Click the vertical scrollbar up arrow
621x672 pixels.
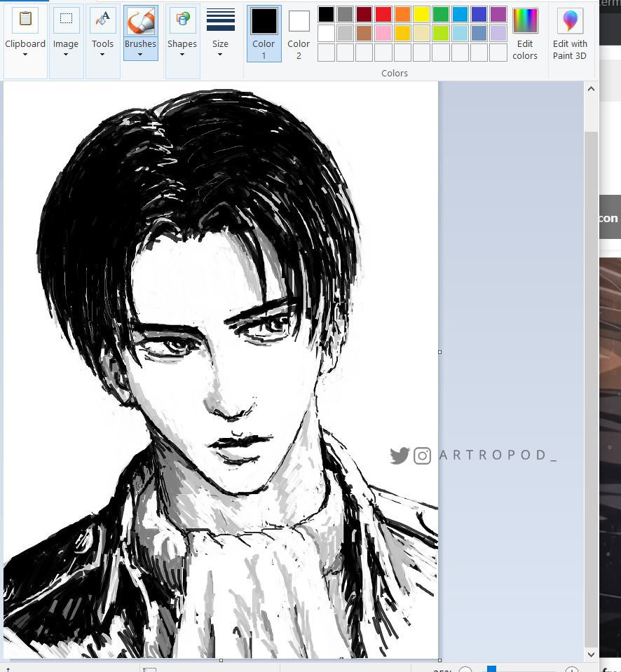(591, 89)
